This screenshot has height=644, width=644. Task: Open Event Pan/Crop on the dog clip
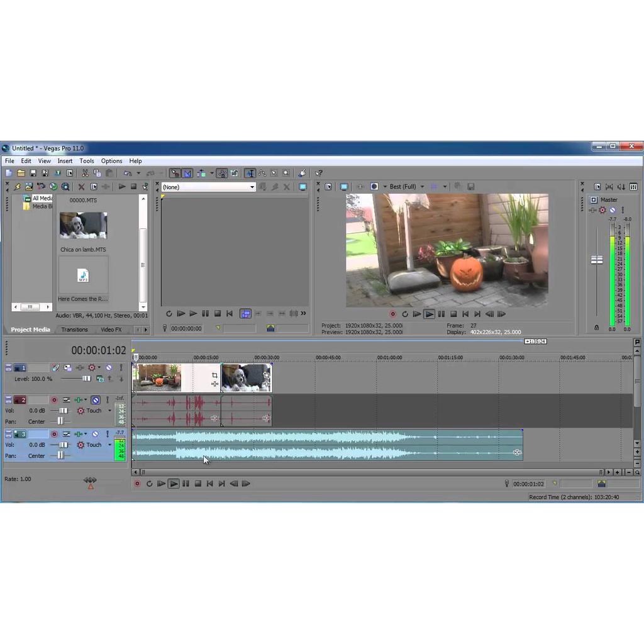(266, 375)
